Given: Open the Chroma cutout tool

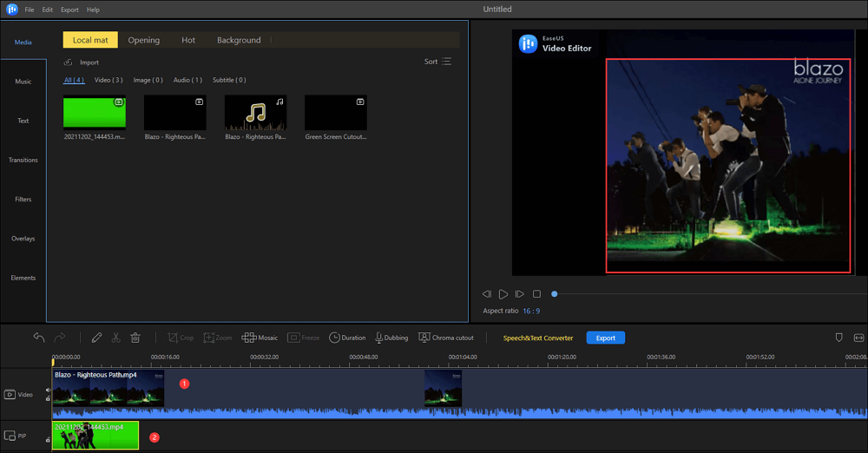Looking at the screenshot, I should click(x=446, y=338).
